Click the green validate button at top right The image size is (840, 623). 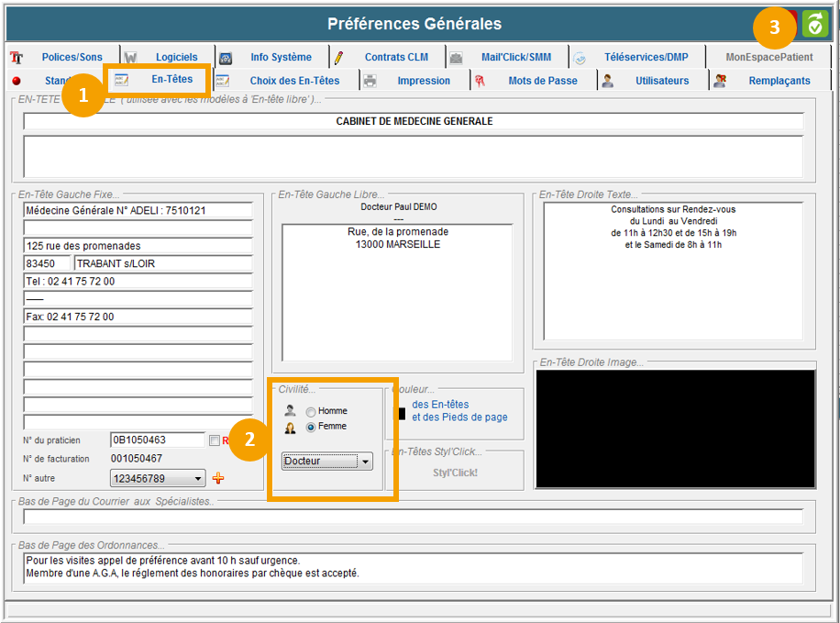(814, 25)
